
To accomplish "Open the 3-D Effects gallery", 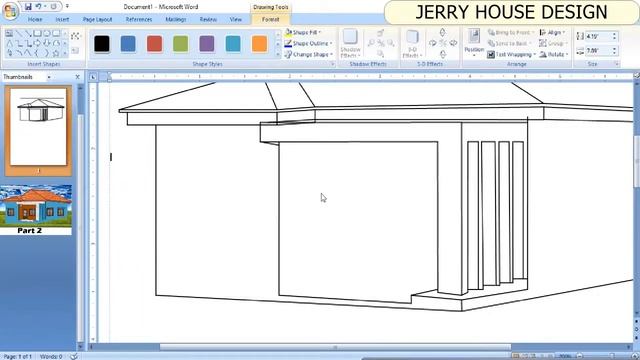I will (412, 44).
